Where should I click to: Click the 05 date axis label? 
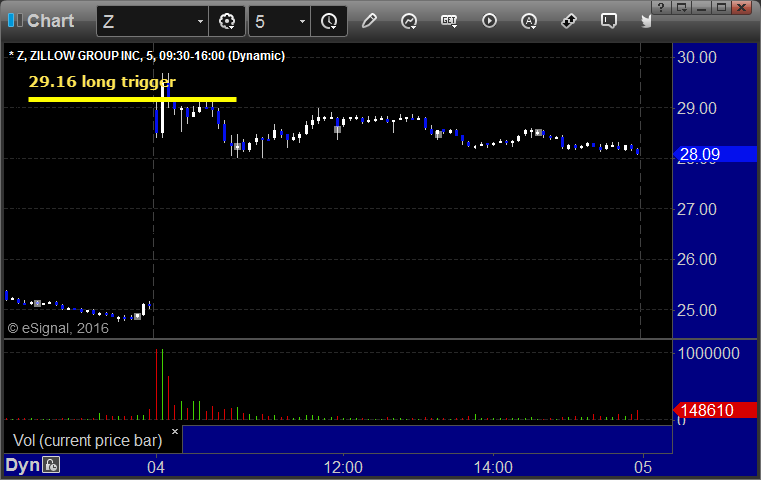(x=643, y=467)
